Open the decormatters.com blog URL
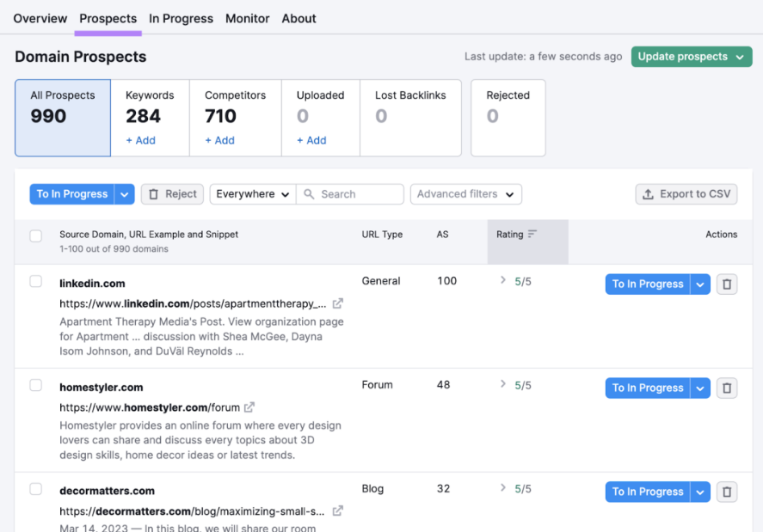The image size is (763, 532). click(x=192, y=511)
